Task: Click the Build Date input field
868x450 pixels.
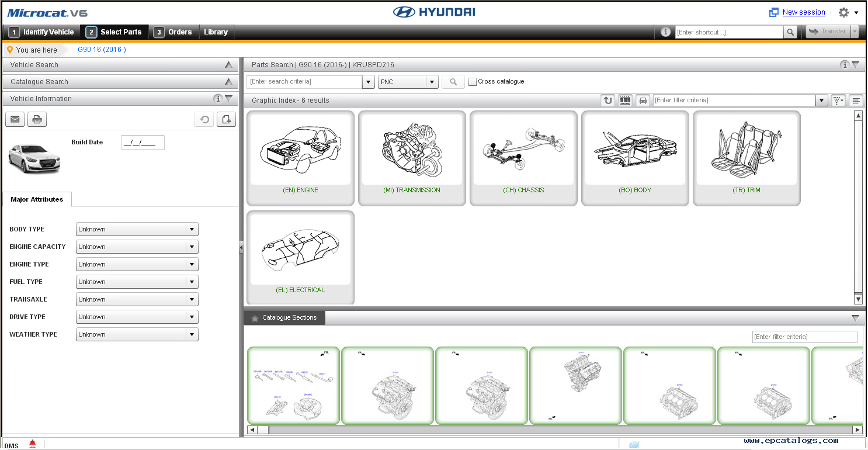Action: [143, 142]
